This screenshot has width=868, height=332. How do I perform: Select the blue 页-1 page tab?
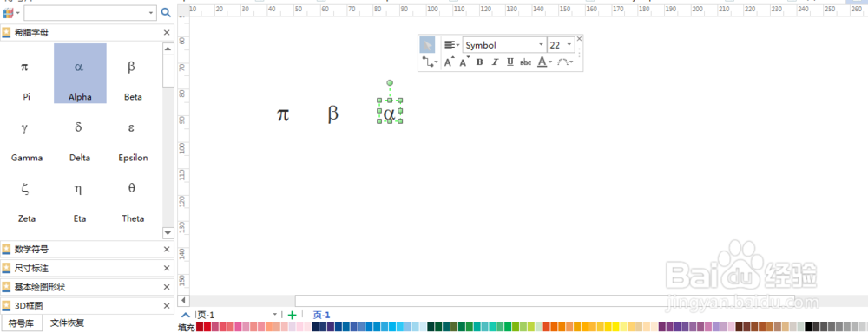pos(322,315)
